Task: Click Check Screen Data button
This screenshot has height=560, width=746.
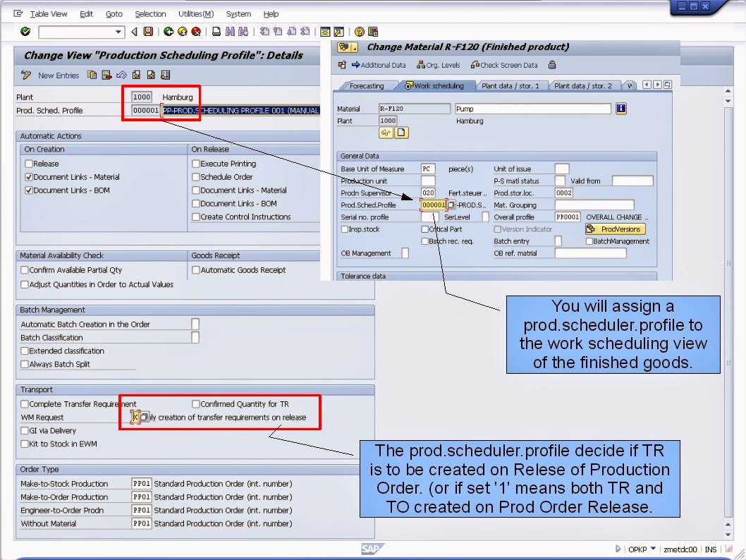Action: (504, 65)
